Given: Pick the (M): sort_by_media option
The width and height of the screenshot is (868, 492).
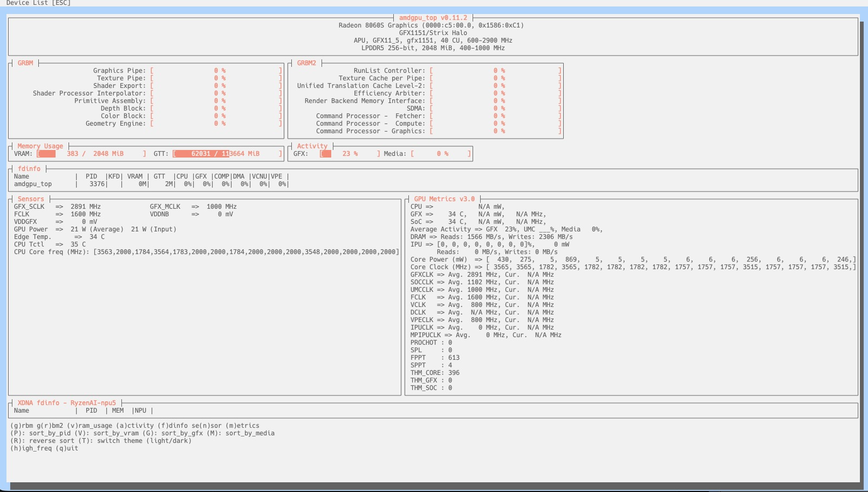Looking at the screenshot, I should tap(250, 433).
